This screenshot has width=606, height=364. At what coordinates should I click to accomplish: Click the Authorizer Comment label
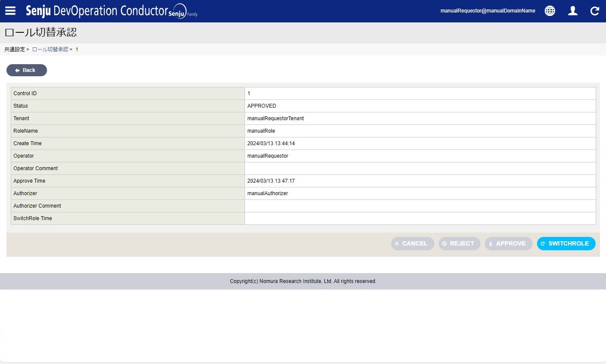coord(37,206)
